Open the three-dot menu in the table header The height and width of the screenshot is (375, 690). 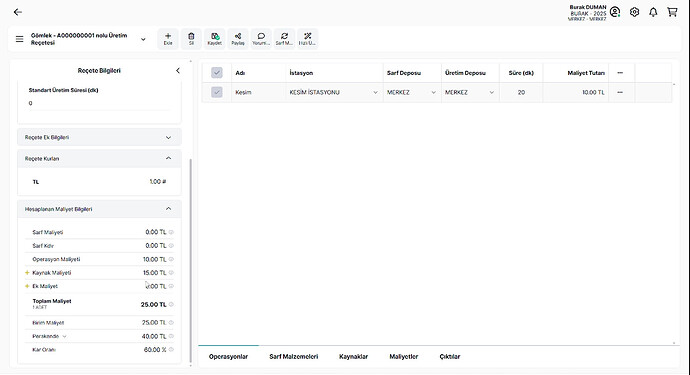620,73
